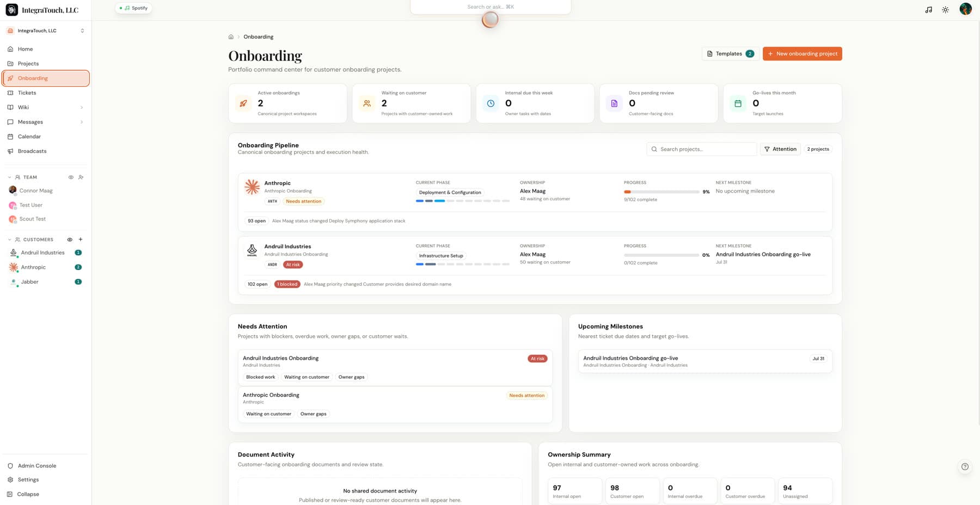Screen dimensions: 980x505
Task: Open Anthropic Onboarding in Needs Attention
Action: [395, 404]
